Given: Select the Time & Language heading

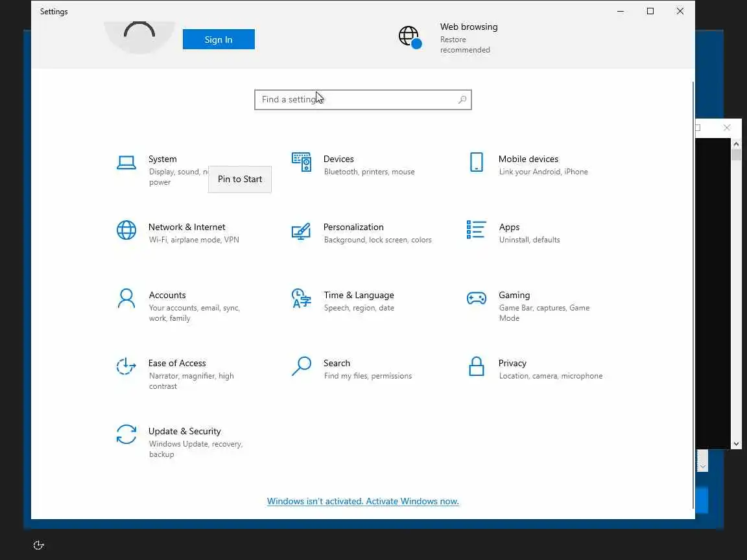Looking at the screenshot, I should [359, 296].
